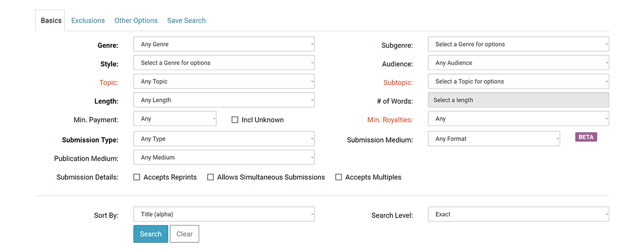
Task: Tick the Accepts Multiples checkbox
Action: [339, 177]
